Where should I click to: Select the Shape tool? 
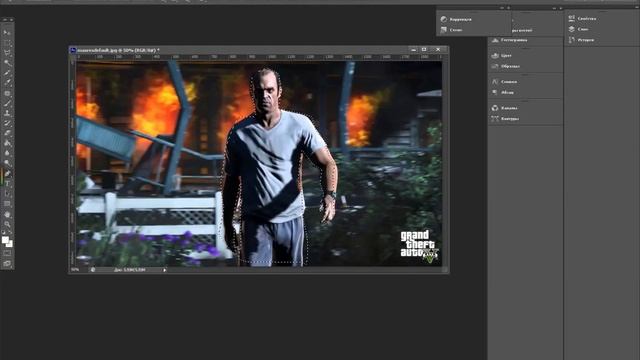click(7, 204)
